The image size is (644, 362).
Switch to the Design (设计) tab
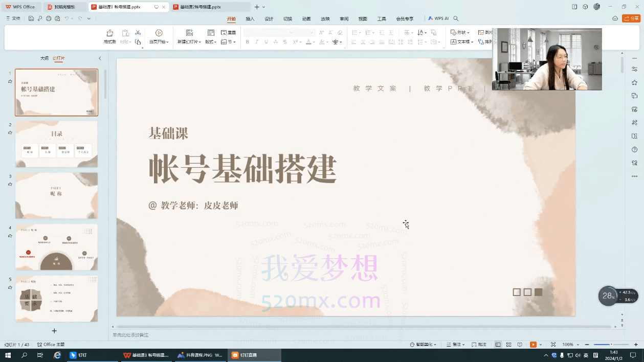coord(269,18)
